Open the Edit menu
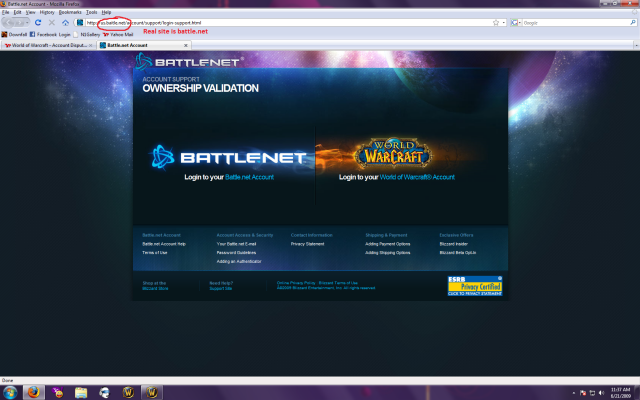The image size is (640, 400). [17, 12]
